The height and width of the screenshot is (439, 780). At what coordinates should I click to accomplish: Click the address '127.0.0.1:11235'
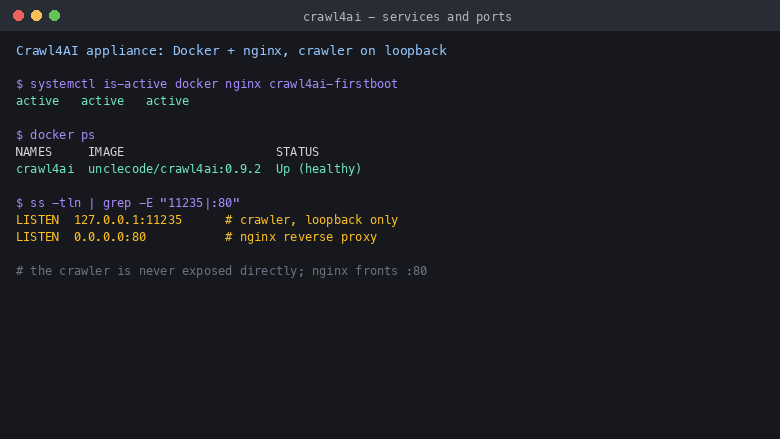point(128,220)
